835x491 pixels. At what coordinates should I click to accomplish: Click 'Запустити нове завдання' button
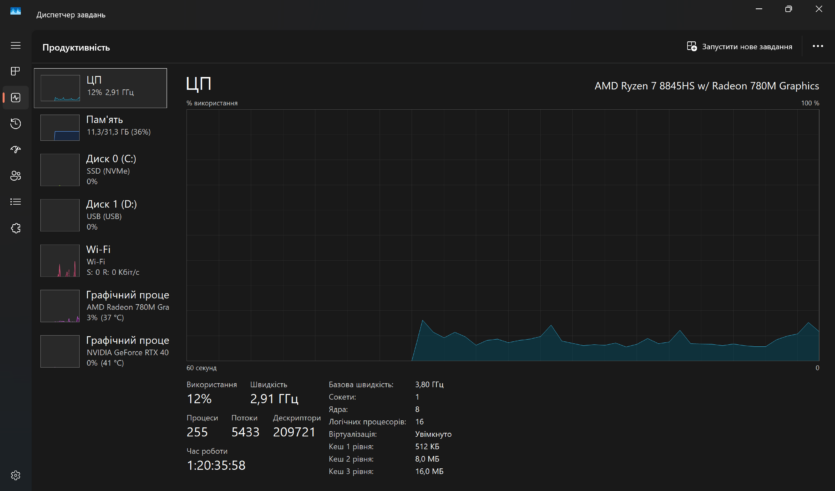click(739, 46)
